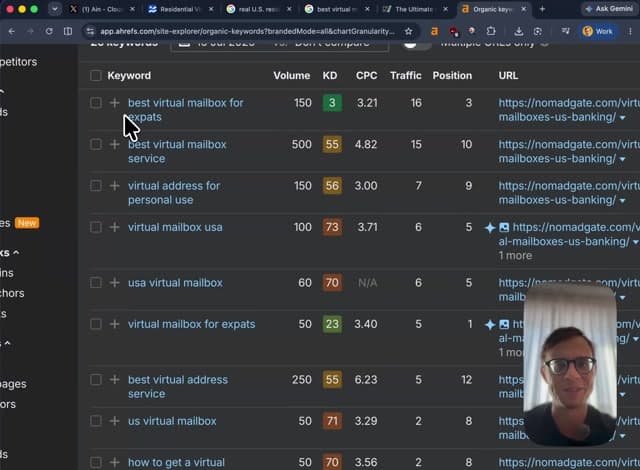Click the plus icon beside 'virtual mailbox usa'
This screenshot has height=470, width=640.
click(x=115, y=227)
